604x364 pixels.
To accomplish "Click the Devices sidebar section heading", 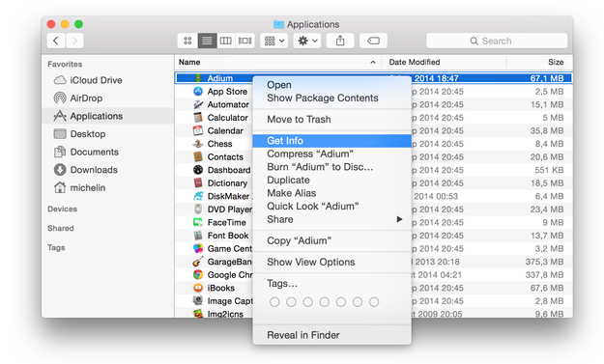I will [x=63, y=209].
